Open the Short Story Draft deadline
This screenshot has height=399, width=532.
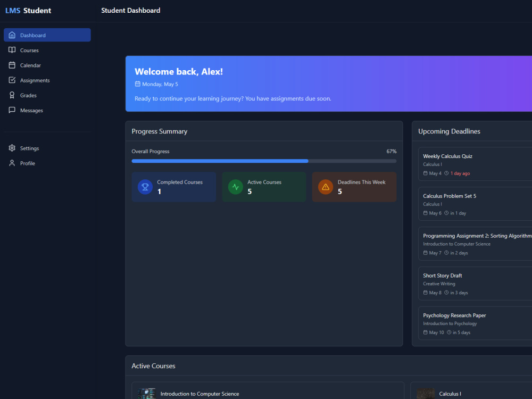[x=475, y=284]
